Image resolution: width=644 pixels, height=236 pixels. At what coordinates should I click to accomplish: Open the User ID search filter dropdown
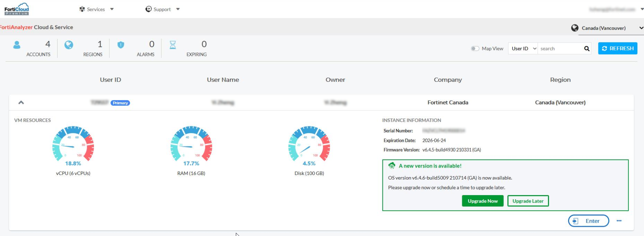pos(523,49)
